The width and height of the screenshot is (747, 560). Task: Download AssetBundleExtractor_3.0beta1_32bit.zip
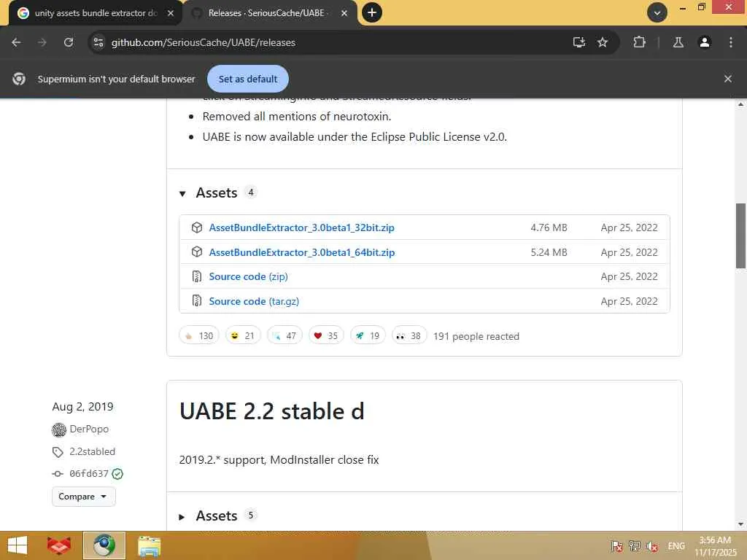click(301, 227)
